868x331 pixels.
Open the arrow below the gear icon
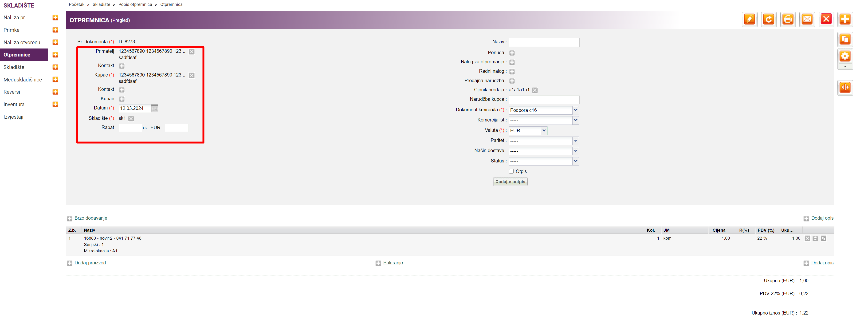coord(845,67)
